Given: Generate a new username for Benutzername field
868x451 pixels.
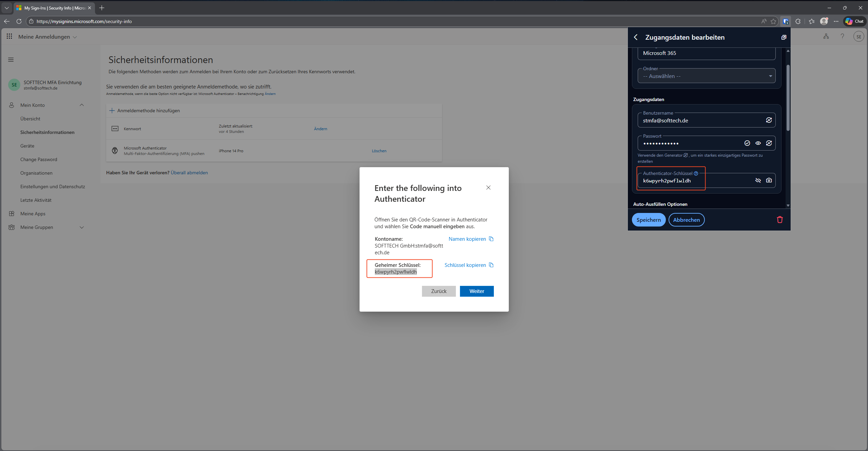Looking at the screenshot, I should (x=769, y=120).
